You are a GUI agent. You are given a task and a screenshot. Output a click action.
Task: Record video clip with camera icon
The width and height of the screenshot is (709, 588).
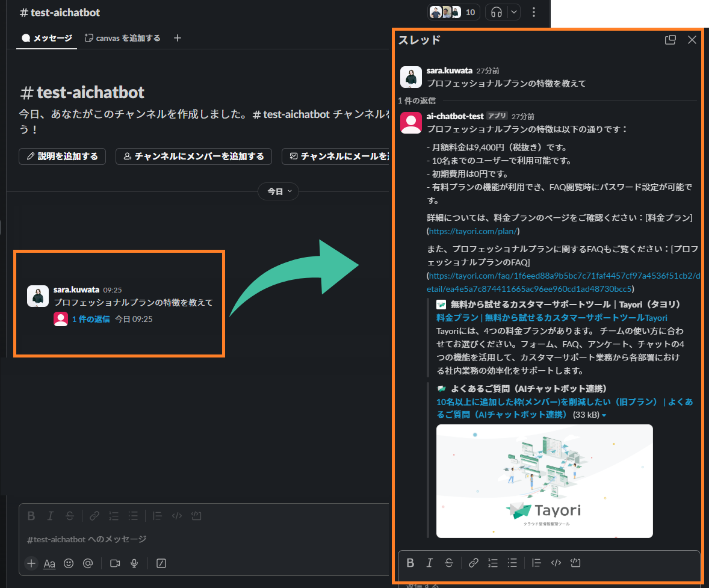point(115,563)
